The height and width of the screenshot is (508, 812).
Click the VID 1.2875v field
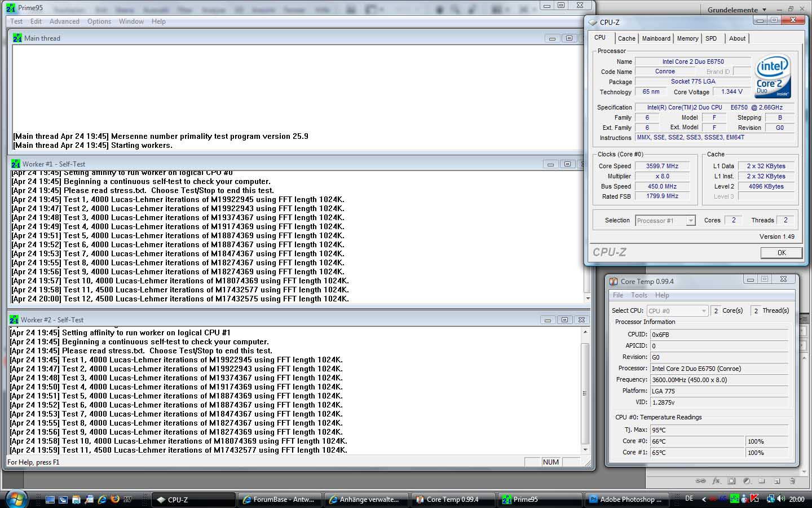719,402
